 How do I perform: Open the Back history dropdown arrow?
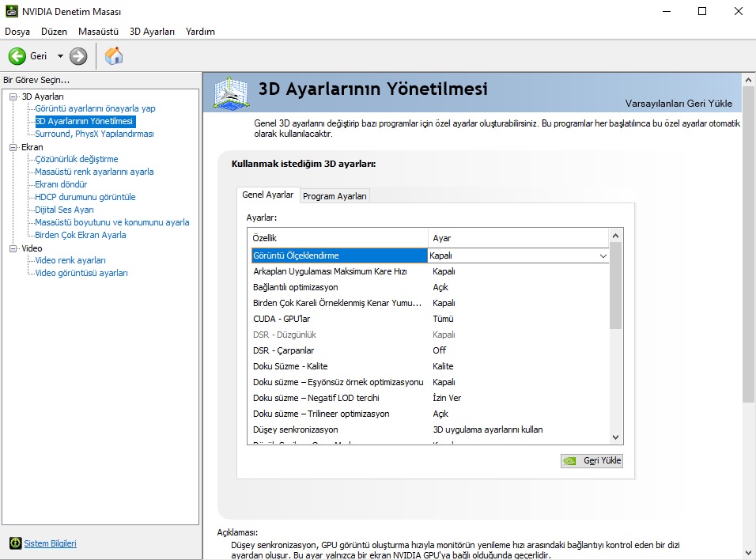(60, 56)
